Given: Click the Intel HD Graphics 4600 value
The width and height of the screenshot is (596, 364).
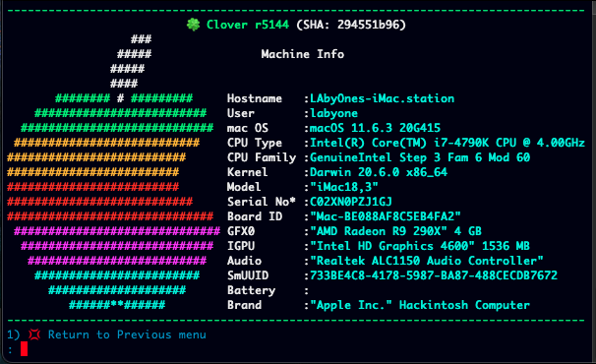Looking at the screenshot, I should coord(420,247).
